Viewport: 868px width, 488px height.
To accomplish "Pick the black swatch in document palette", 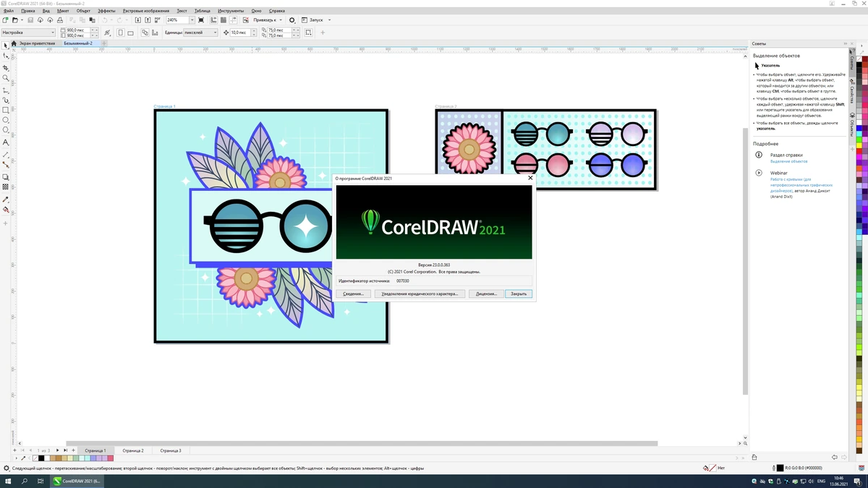I will [41, 458].
